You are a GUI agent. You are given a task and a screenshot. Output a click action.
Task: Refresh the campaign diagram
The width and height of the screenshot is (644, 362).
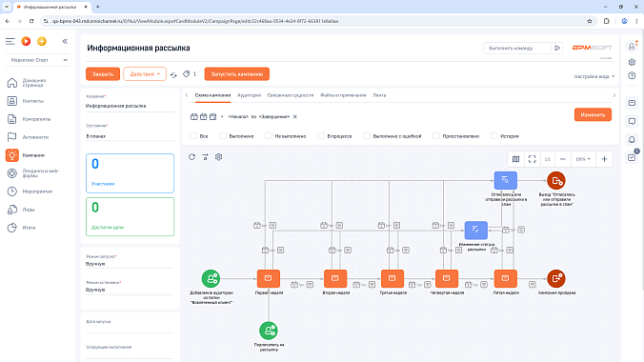pos(191,157)
